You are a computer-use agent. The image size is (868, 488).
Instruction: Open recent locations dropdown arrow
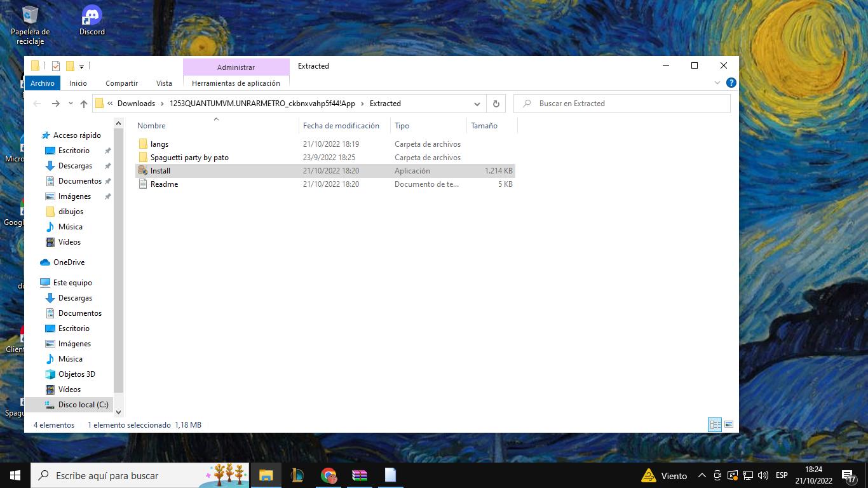coord(71,104)
